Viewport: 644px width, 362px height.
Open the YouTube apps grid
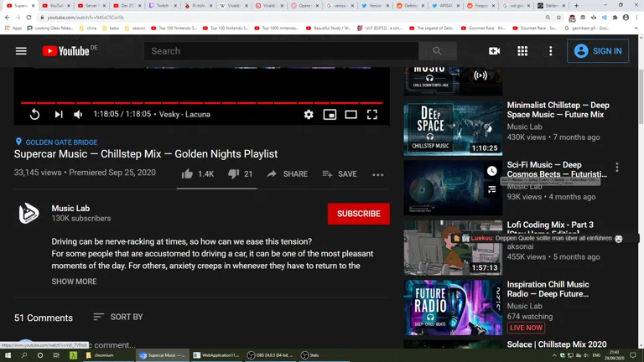point(522,51)
